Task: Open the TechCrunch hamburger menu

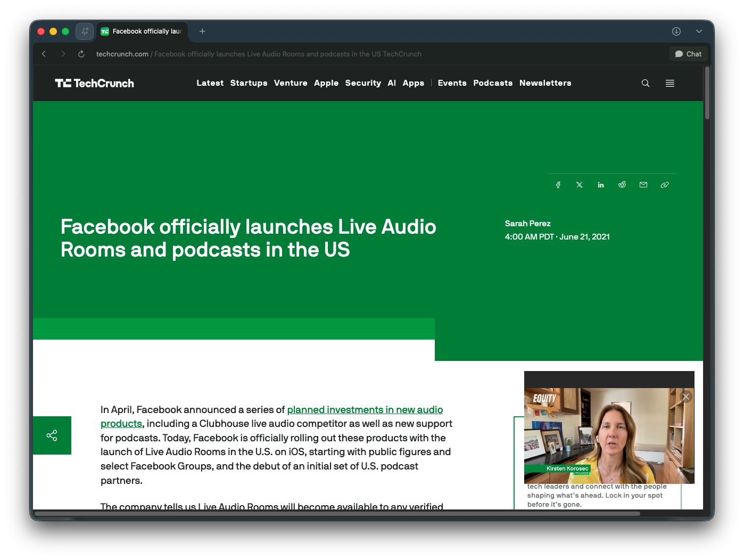Action: [x=670, y=83]
